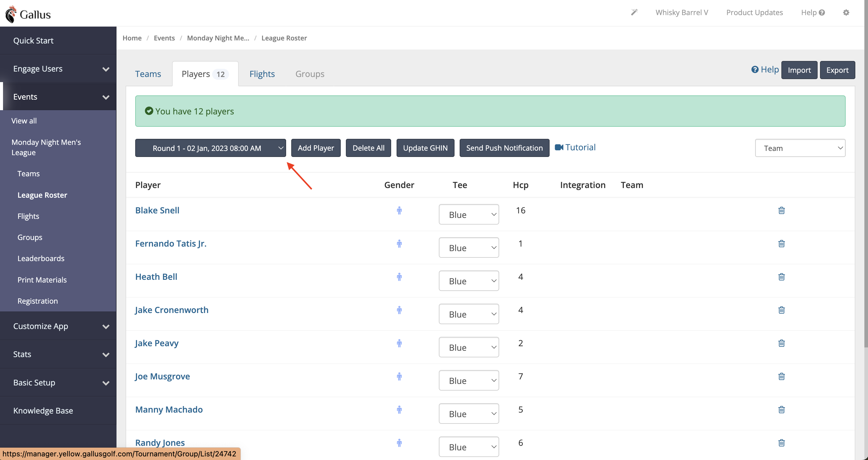Screen dimensions: 868x460
Task: Delete Randy Jones with trash icon
Action: 781,443
